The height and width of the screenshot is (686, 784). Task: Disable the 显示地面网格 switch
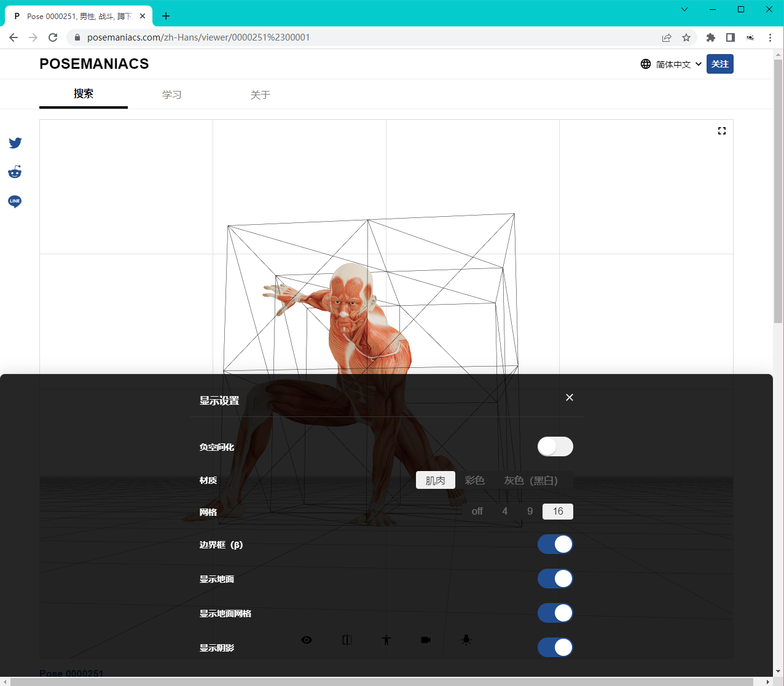(x=555, y=613)
